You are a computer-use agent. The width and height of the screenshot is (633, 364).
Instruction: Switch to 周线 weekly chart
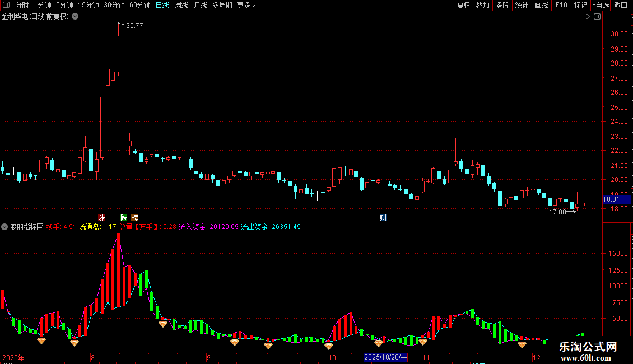pos(181,5)
